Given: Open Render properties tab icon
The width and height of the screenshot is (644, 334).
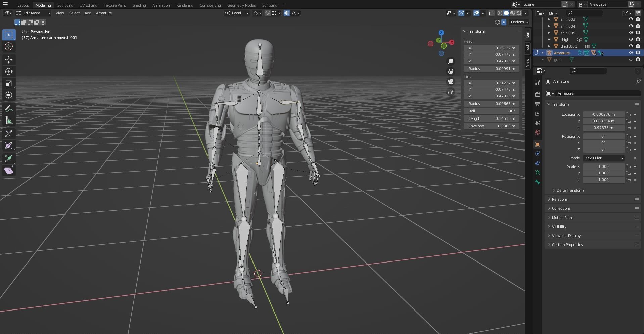Looking at the screenshot, I should click(538, 95).
